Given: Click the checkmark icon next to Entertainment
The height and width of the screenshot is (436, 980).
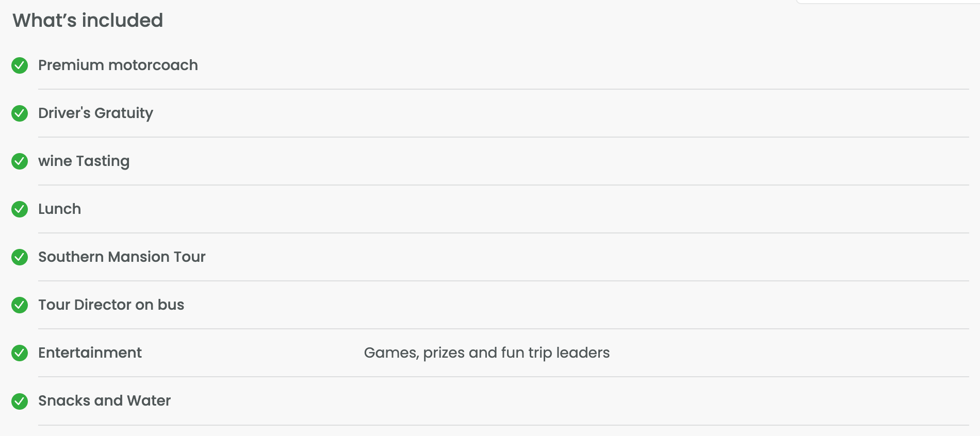Looking at the screenshot, I should click(20, 353).
